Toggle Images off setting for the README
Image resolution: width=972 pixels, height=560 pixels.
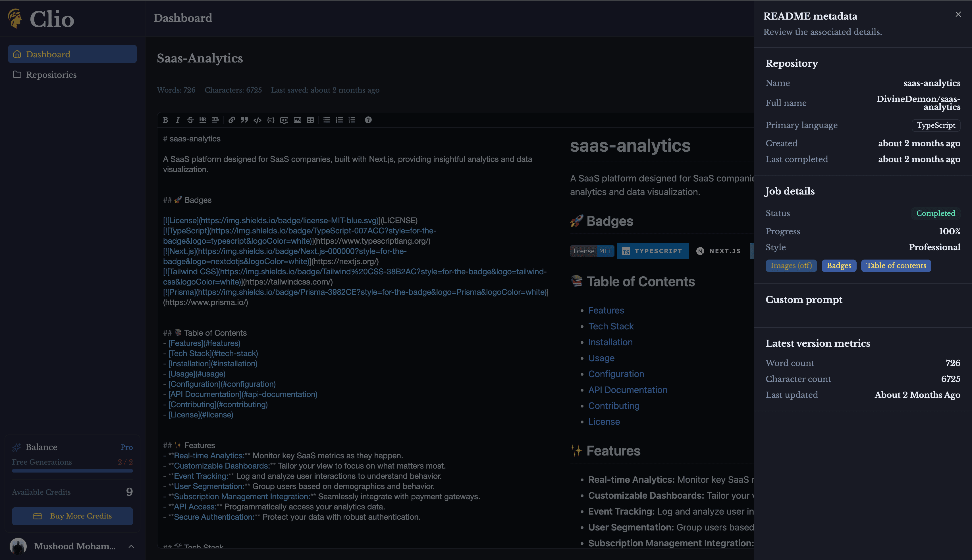click(x=791, y=266)
